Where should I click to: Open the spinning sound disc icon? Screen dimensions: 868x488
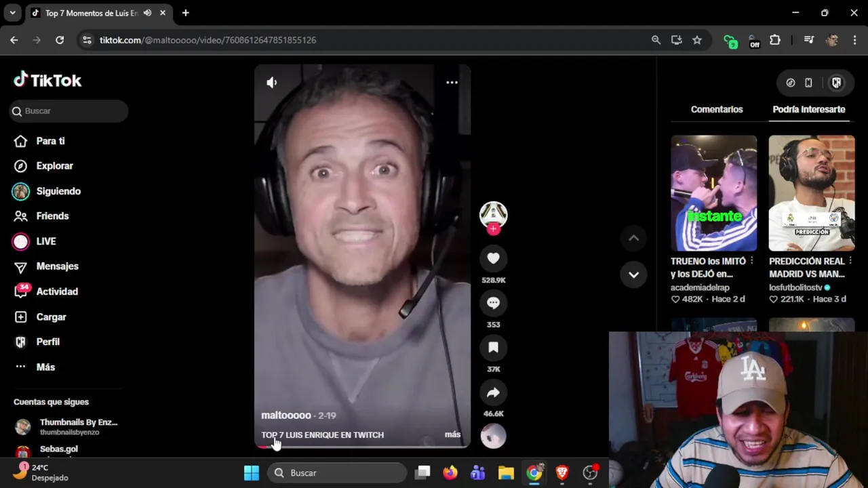[x=493, y=436]
